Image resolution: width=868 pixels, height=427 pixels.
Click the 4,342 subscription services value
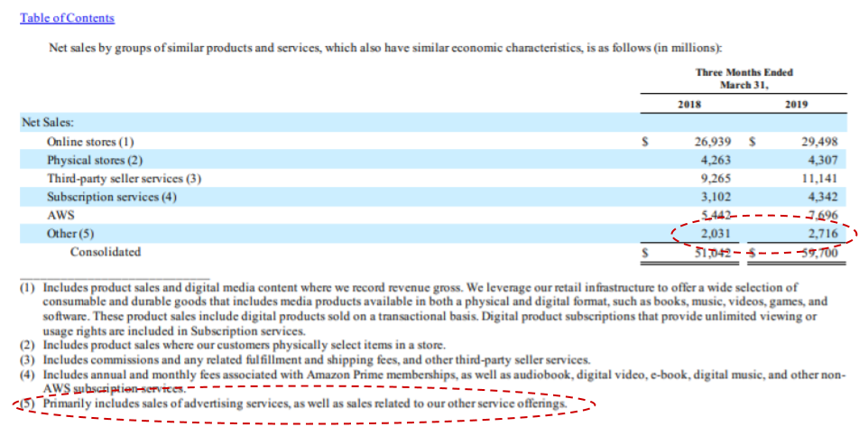pos(823,197)
